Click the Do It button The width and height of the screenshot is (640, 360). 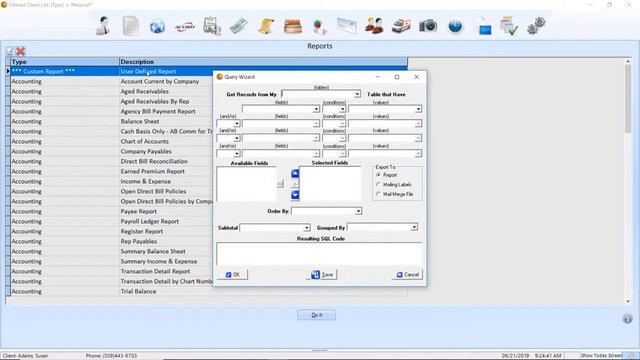click(317, 315)
